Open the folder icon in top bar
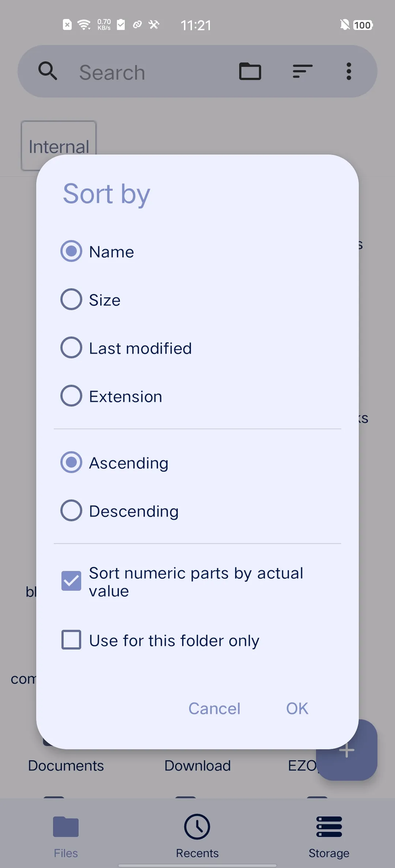395x868 pixels. pyautogui.click(x=250, y=71)
